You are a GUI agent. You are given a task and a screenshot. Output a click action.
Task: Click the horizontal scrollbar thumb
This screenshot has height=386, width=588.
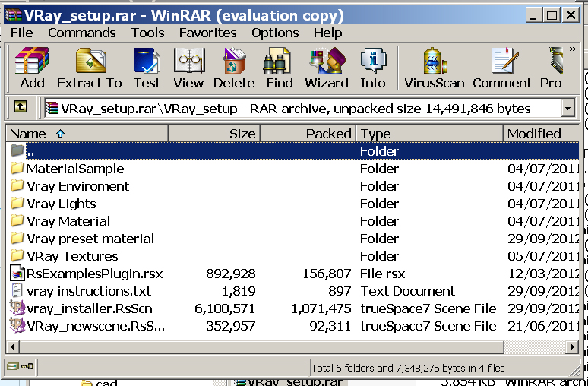click(x=261, y=346)
